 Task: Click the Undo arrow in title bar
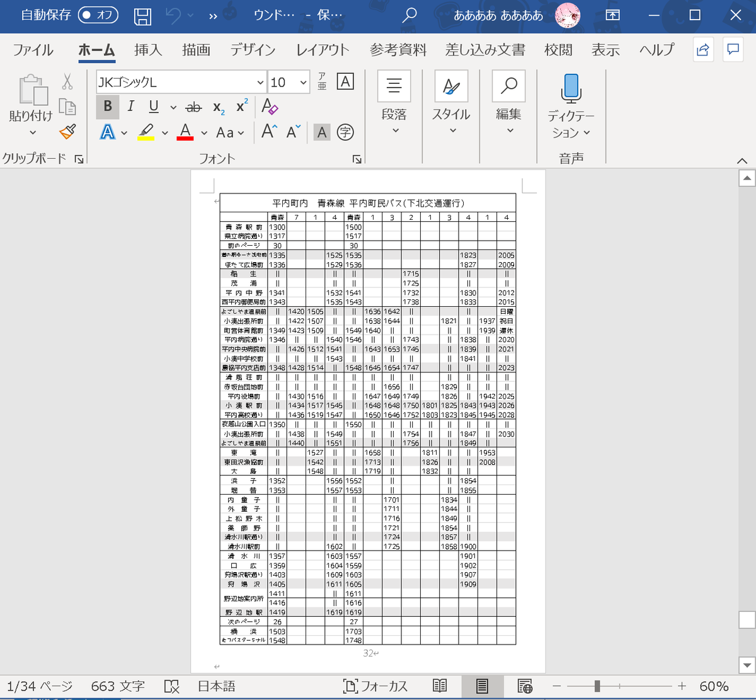click(x=174, y=16)
